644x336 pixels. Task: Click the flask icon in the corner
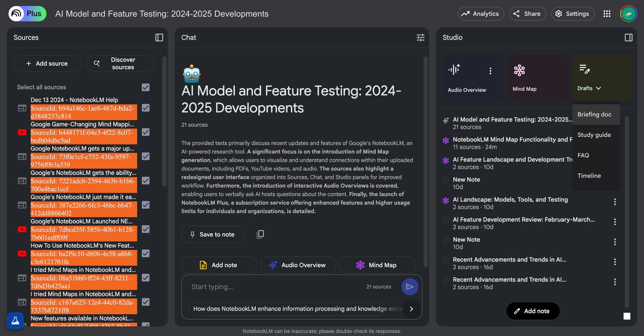[15, 321]
